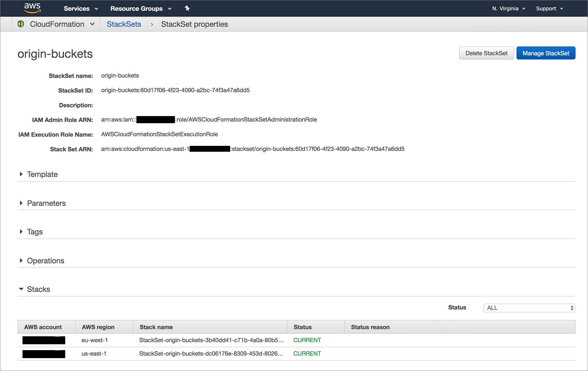Click the AWS logo in the header

32,8
